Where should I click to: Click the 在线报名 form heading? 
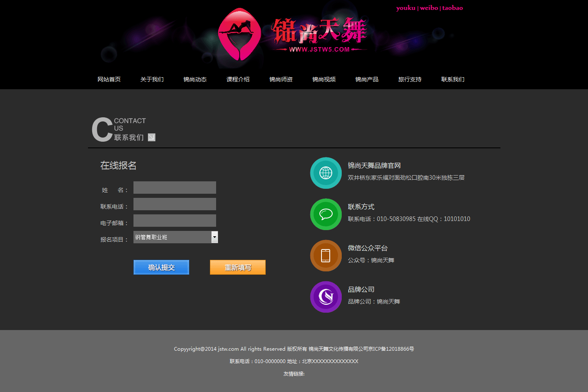click(118, 166)
